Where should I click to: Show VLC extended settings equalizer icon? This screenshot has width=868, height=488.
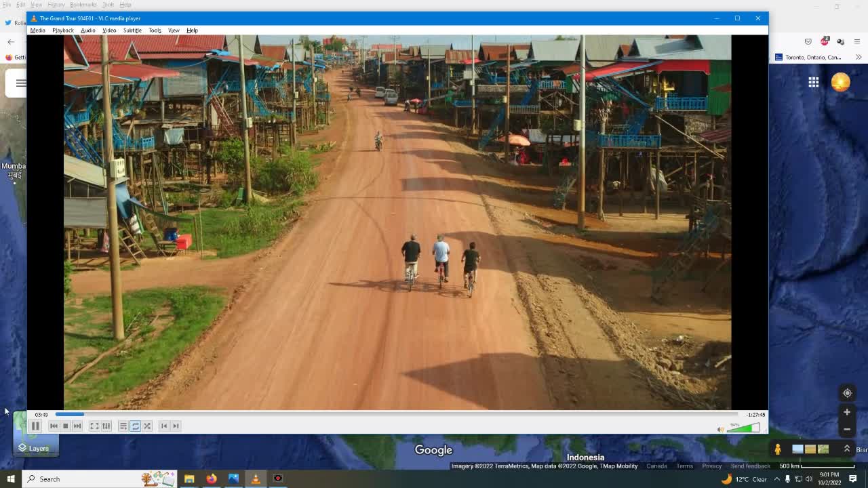[106, 426]
